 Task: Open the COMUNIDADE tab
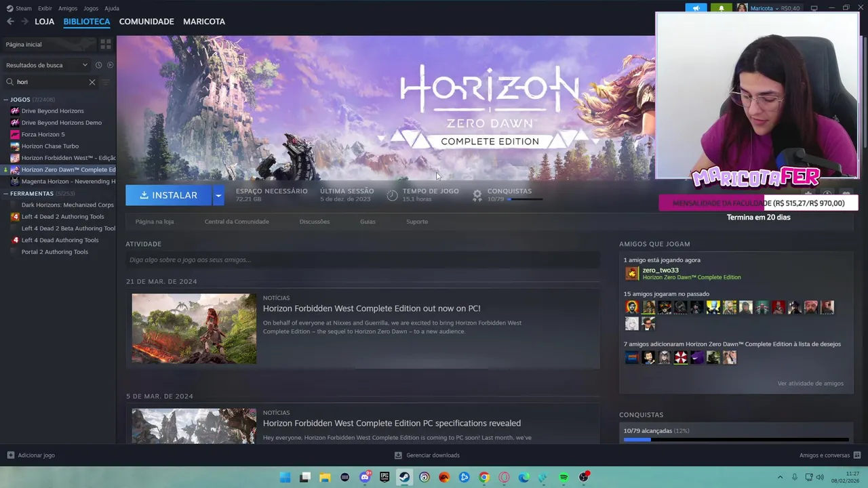(146, 22)
